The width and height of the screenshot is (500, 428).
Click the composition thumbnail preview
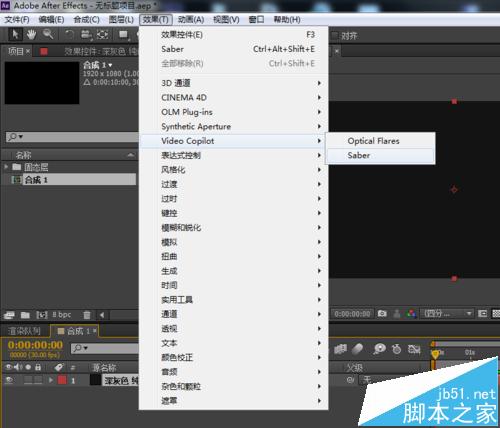coord(42,83)
